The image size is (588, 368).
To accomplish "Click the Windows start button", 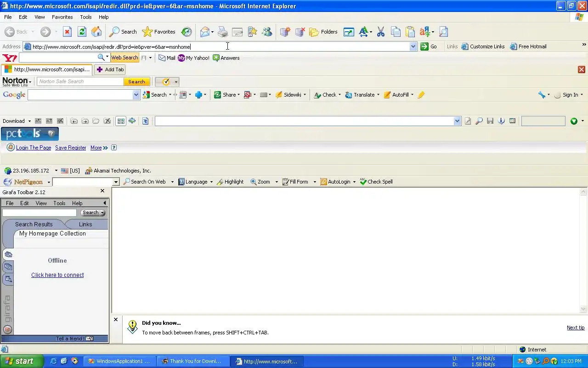I will pos(22,361).
